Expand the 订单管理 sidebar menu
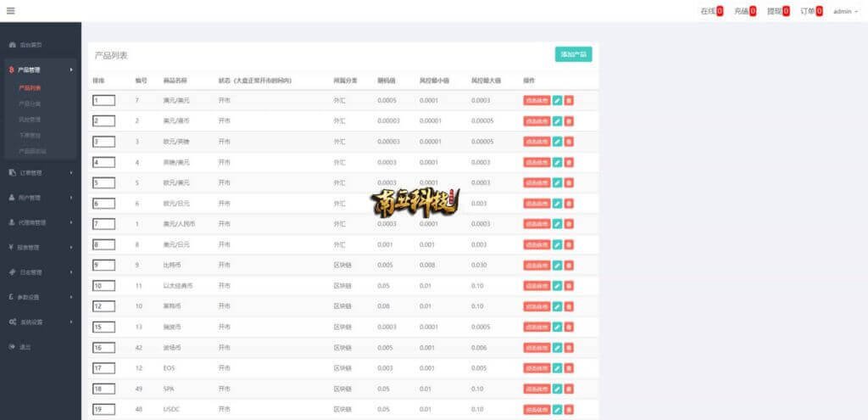The width and height of the screenshot is (868, 420). coord(40,172)
